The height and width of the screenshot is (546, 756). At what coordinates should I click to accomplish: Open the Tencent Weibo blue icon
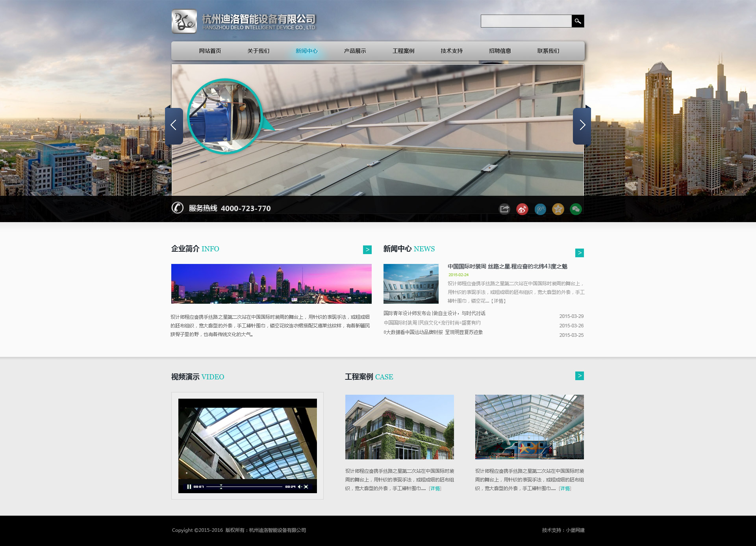[540, 209]
